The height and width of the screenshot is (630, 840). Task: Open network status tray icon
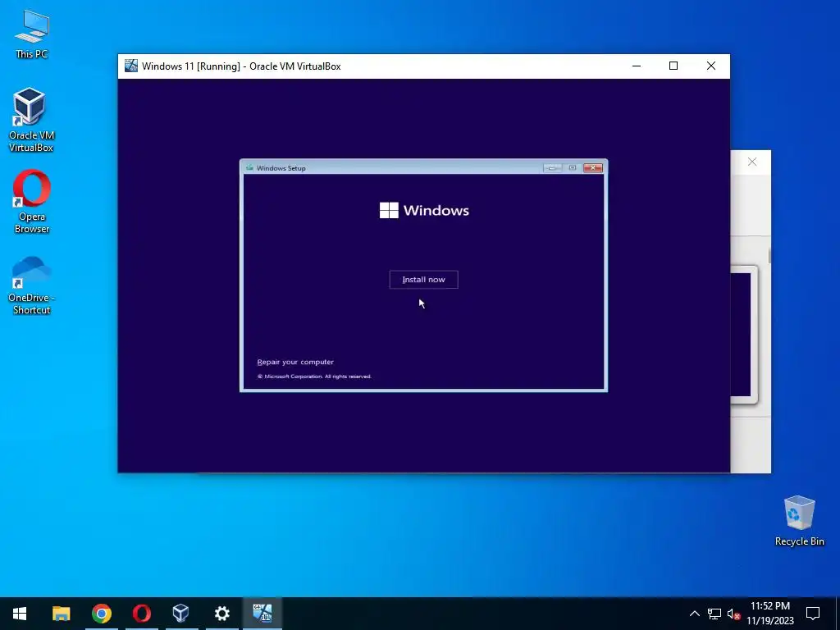coord(714,614)
